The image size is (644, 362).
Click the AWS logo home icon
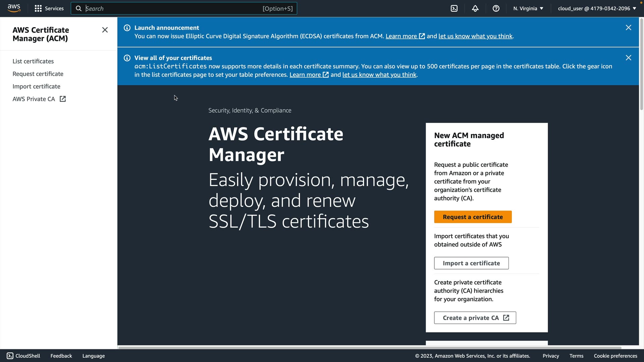coord(14,8)
